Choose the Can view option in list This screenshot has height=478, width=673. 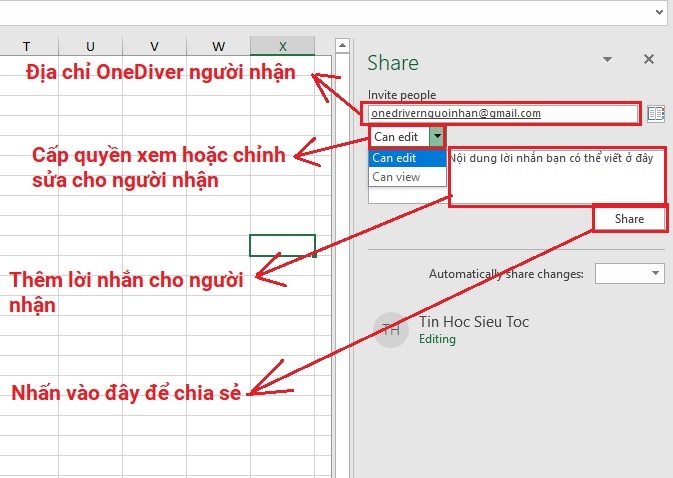coord(407,177)
